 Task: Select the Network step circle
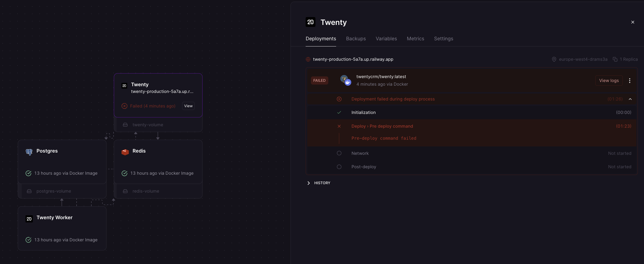(x=339, y=153)
